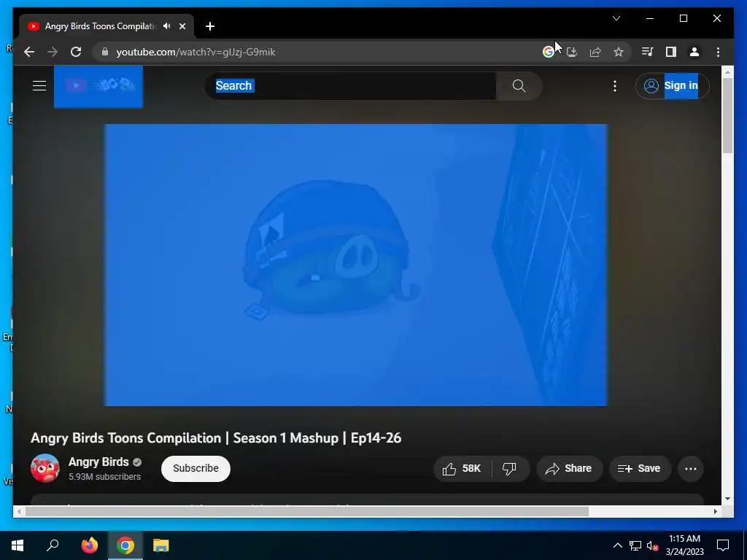Screen dimensions: 747x560
Task: Reload the YouTube page
Action: point(76,52)
